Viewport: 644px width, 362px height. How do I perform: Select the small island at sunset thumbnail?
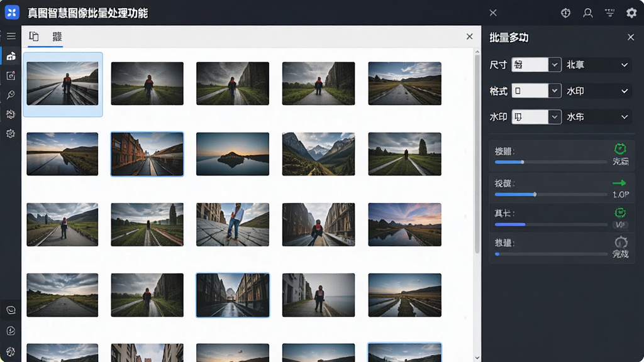[233, 154]
